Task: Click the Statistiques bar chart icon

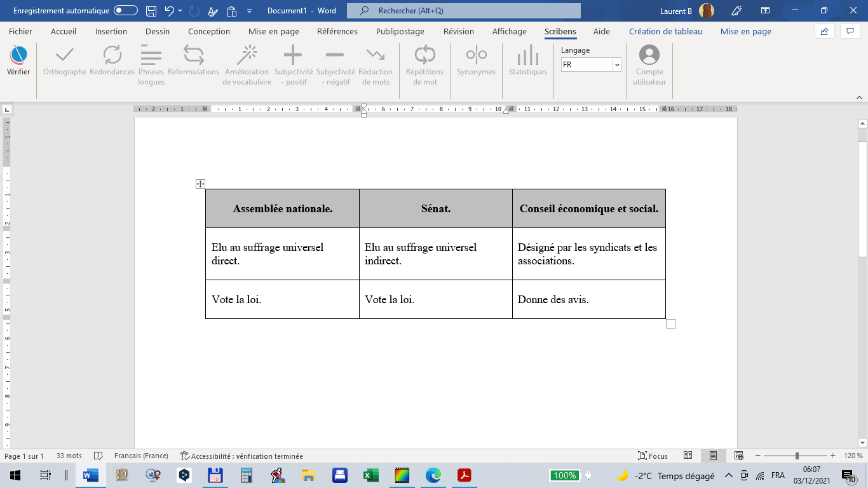Action: click(x=528, y=55)
